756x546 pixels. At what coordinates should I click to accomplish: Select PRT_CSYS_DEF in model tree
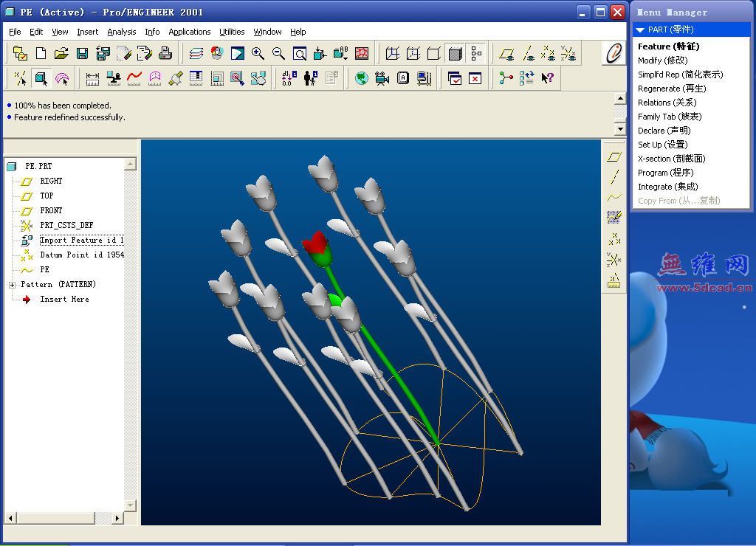66,225
